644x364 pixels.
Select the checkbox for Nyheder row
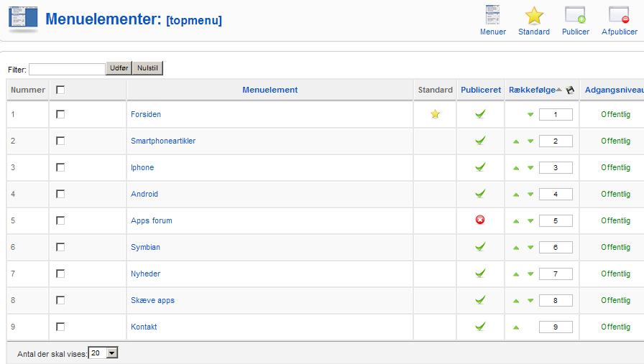60,274
